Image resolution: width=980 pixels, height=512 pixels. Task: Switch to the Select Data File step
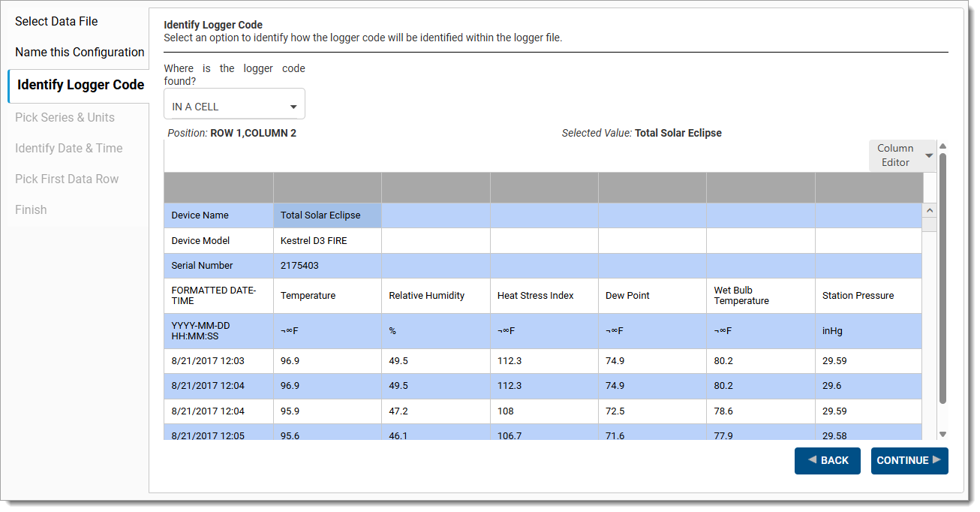[56, 21]
